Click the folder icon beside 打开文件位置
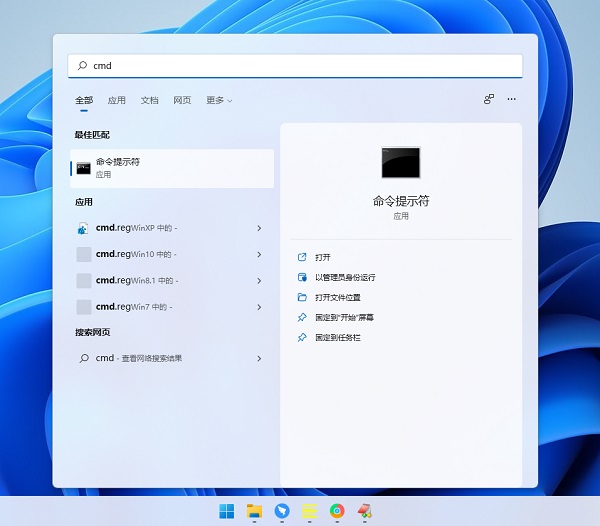 pos(302,297)
